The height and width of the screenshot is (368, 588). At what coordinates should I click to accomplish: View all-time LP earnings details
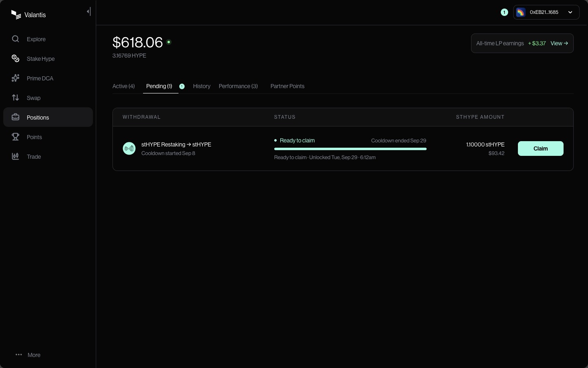click(559, 43)
